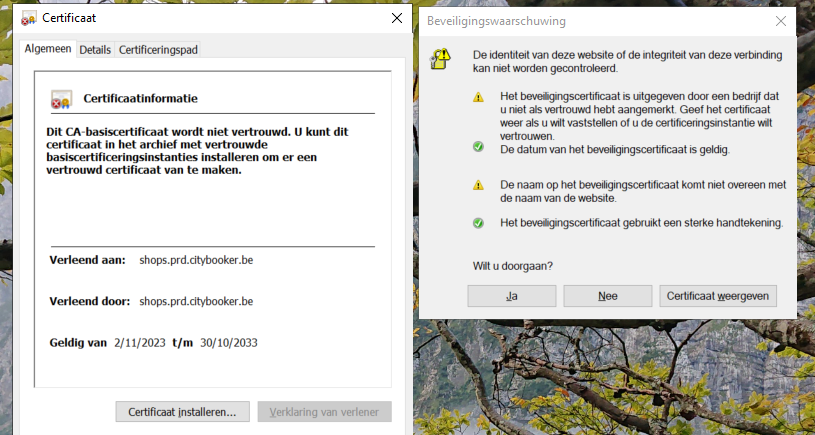The width and height of the screenshot is (815, 435).
Task: Click the Certificaat weergeven button
Action: click(x=717, y=296)
